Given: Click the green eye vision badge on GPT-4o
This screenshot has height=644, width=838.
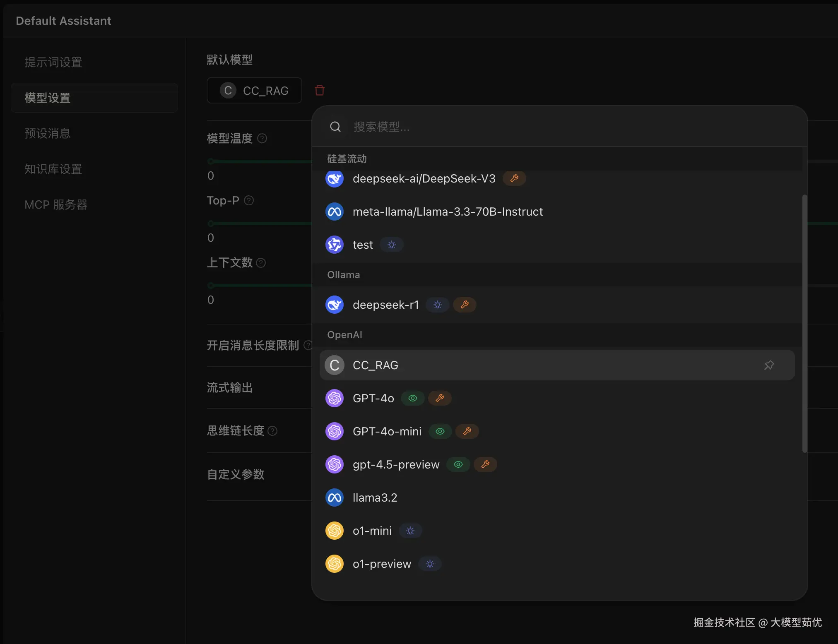Looking at the screenshot, I should point(413,398).
